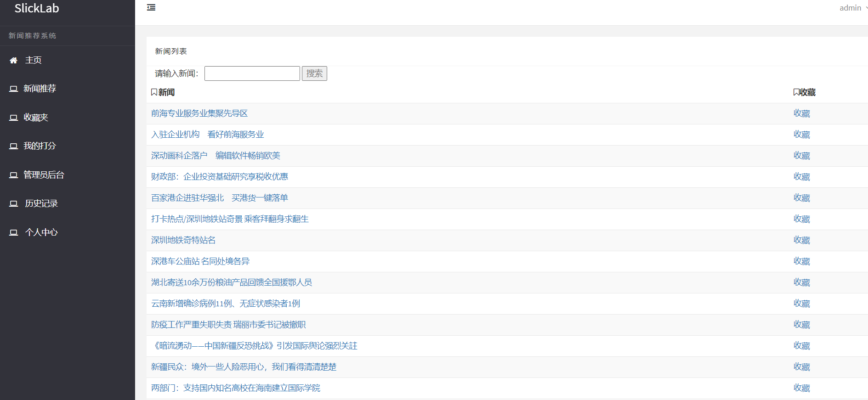This screenshot has width=868, height=400.
Task: Open 收藏夹 from the sidebar
Action: [36, 118]
